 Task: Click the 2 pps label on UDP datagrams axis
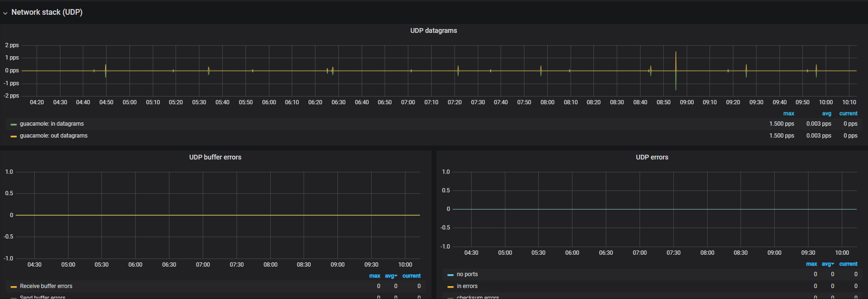[x=12, y=45]
